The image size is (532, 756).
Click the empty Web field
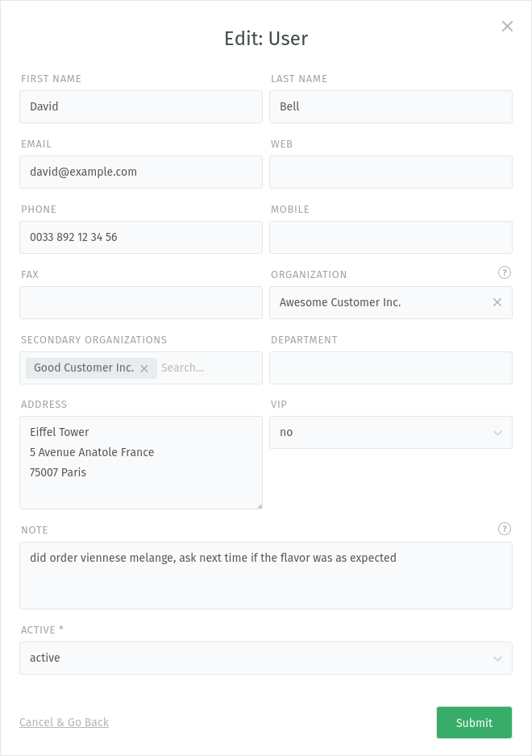coord(391,172)
